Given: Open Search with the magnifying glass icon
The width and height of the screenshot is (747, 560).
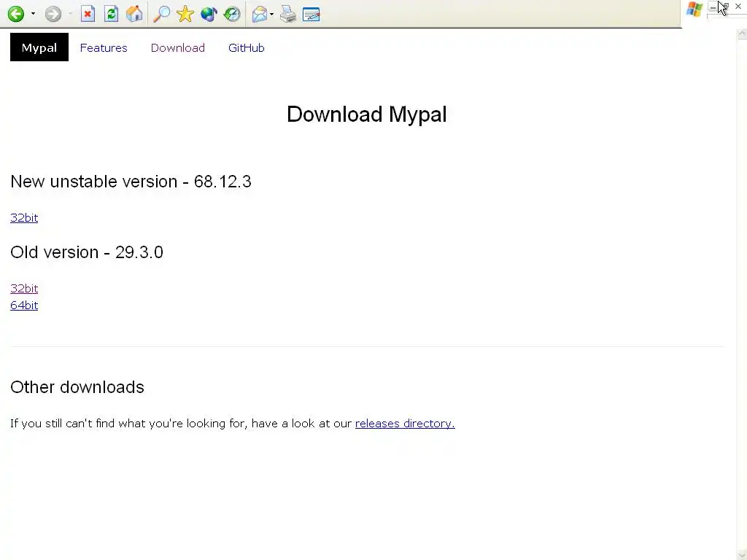Looking at the screenshot, I should point(161,14).
